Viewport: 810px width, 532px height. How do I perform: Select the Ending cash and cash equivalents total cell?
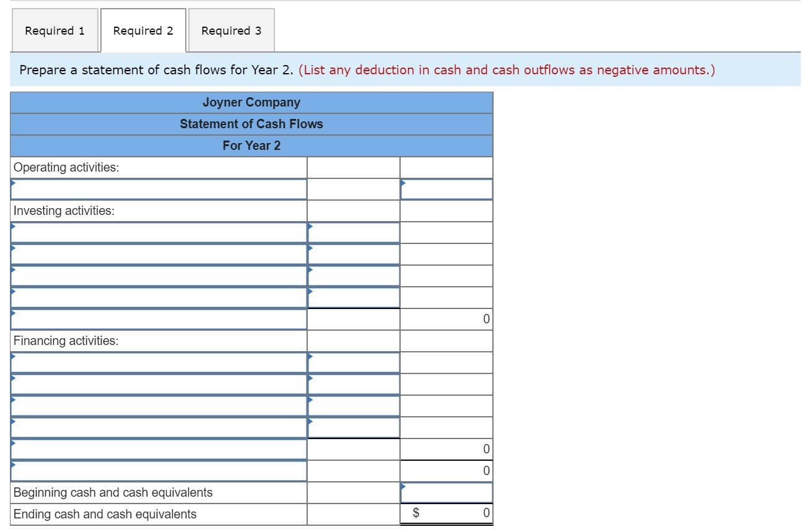click(x=446, y=513)
